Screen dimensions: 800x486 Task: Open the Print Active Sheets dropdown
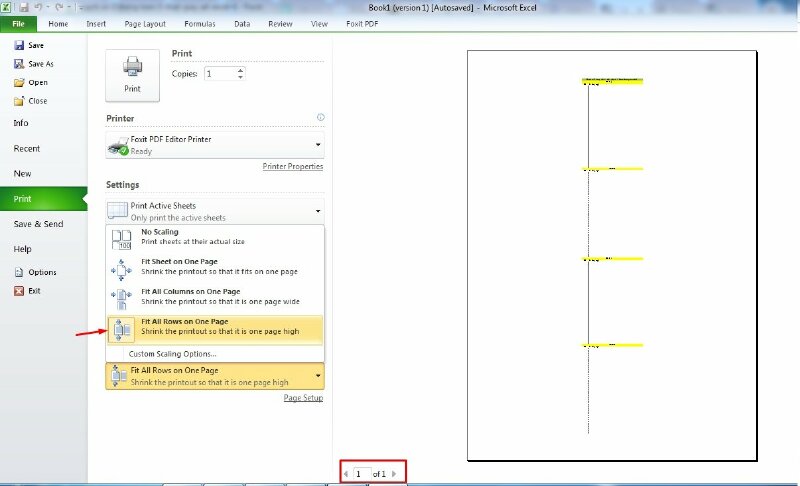pyautogui.click(x=215, y=211)
